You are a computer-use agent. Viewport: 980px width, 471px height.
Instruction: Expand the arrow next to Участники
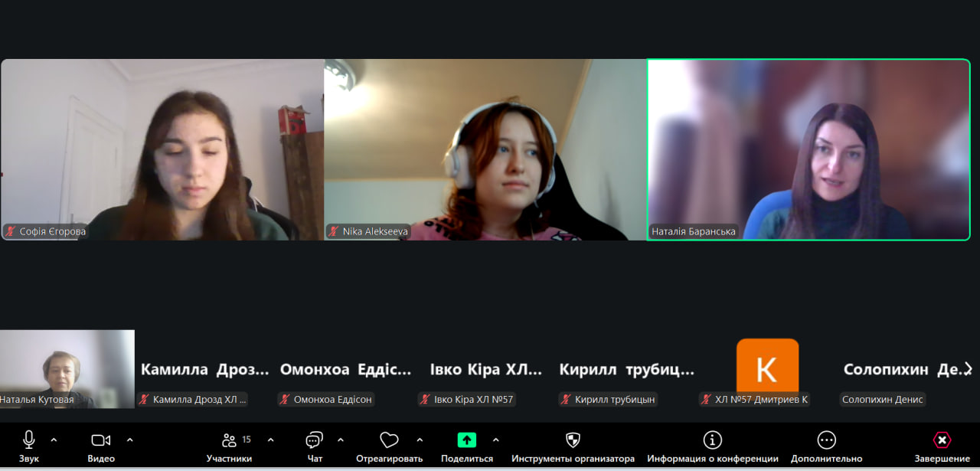tap(270, 440)
